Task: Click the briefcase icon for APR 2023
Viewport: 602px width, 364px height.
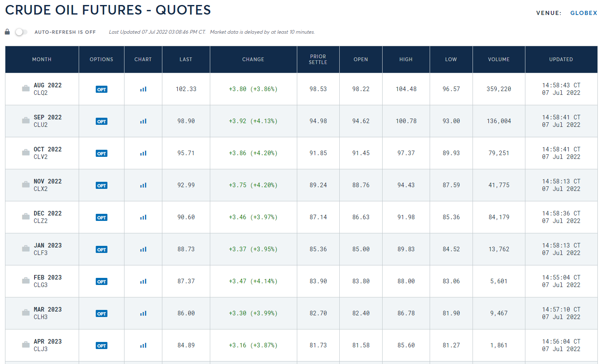Action: 26,344
